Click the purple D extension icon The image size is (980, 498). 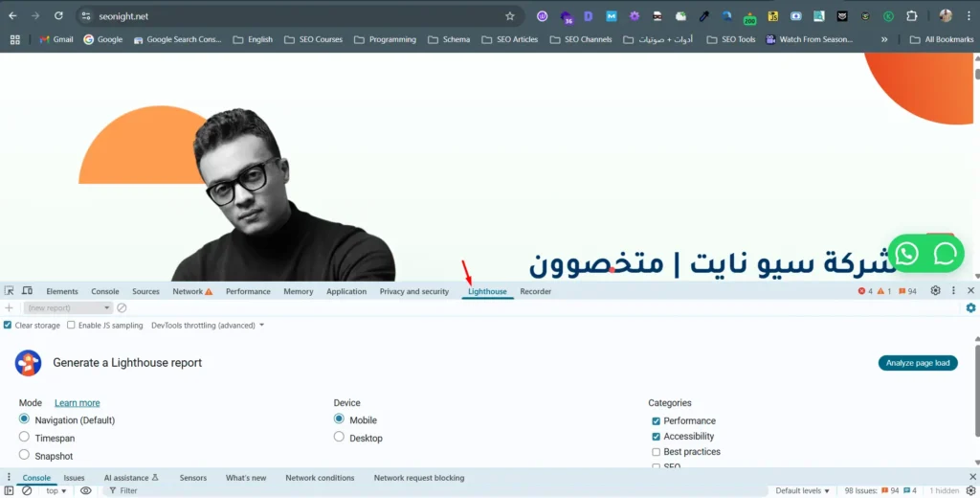(x=589, y=16)
